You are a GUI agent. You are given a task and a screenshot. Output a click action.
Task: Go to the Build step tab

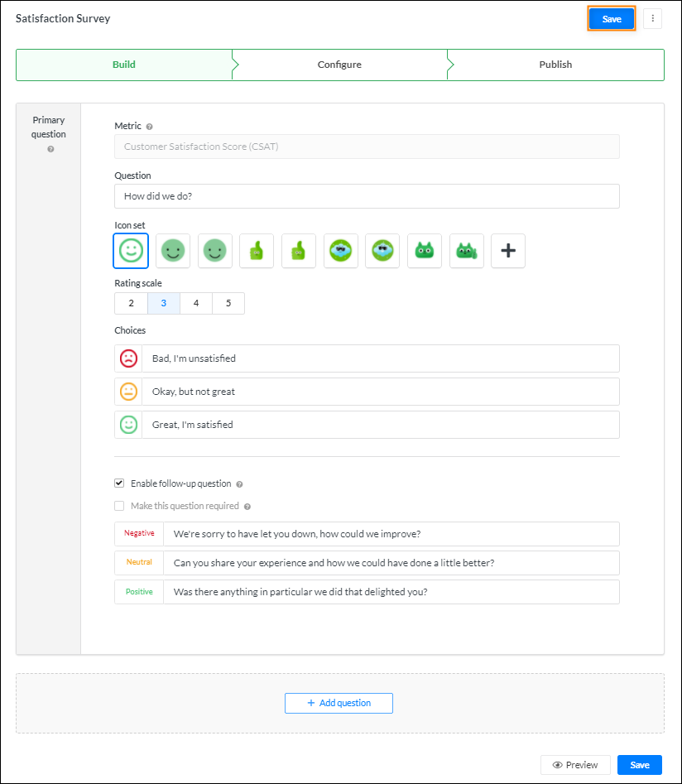124,65
